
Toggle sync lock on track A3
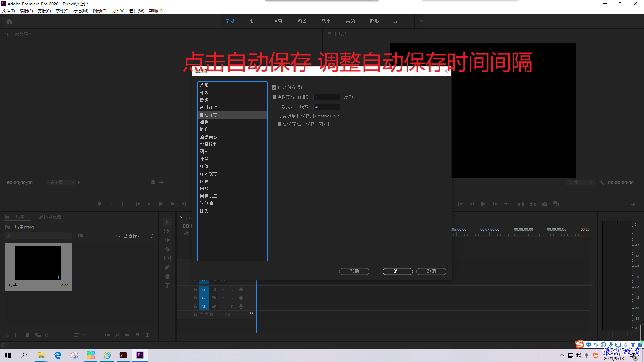click(214, 306)
